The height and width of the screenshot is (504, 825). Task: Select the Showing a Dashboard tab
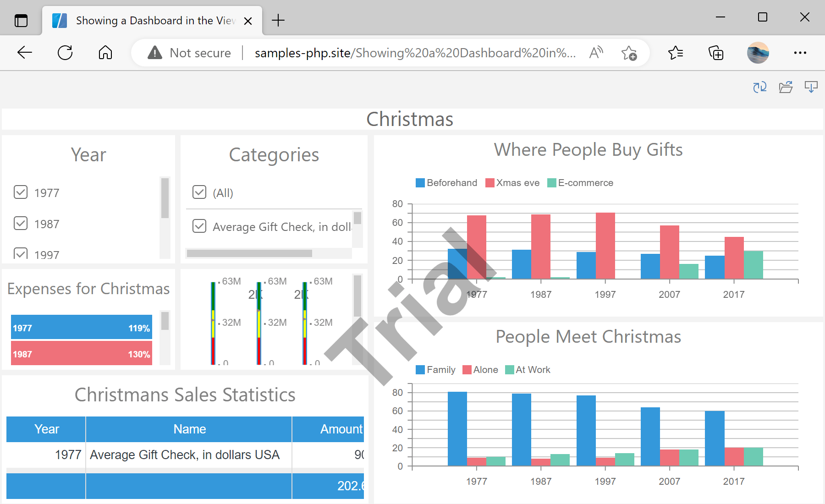(151, 20)
